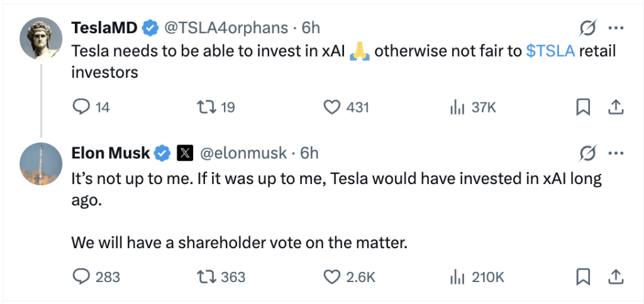View analytics for TeslaMD's tweet
The width and height of the screenshot is (644, 304).
pos(457,107)
